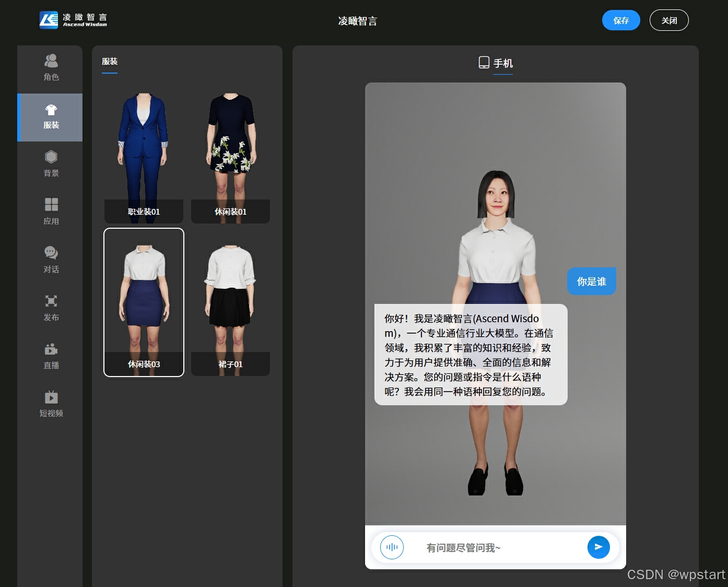Click the 凌瞰智言 page title text
This screenshot has height=587, width=728.
[358, 21]
